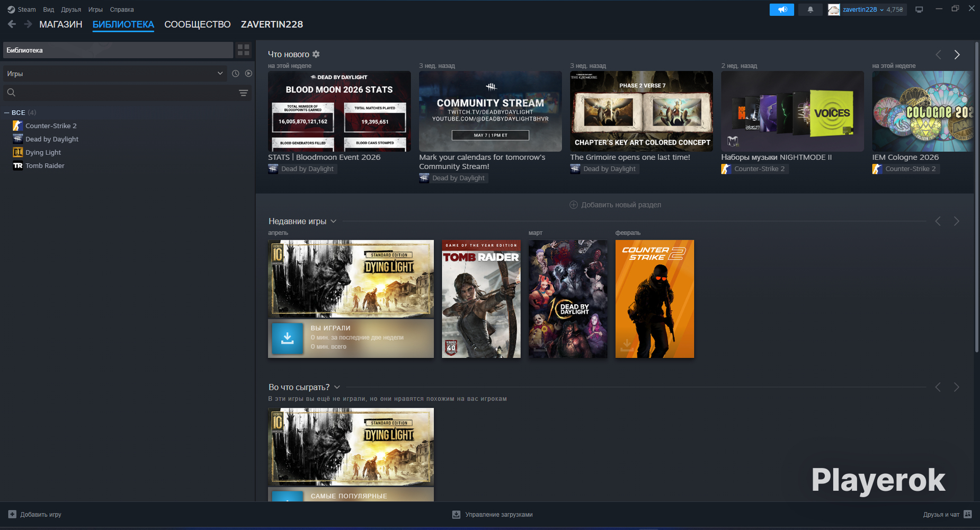Open the collections grid view icon
980x530 pixels.
coord(244,50)
